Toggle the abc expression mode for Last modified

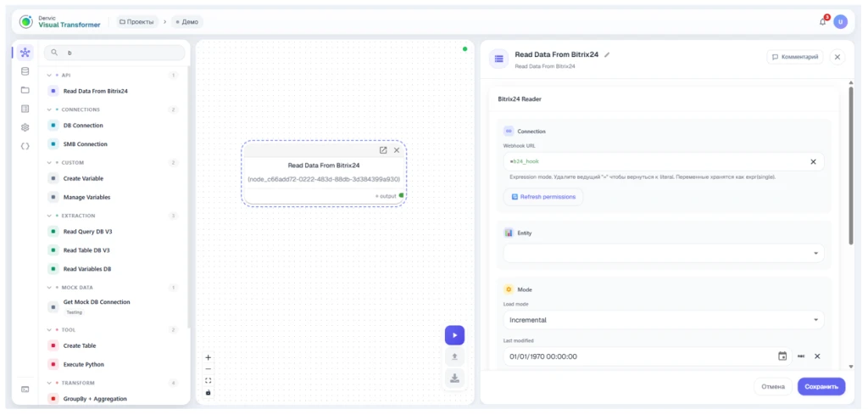800,356
